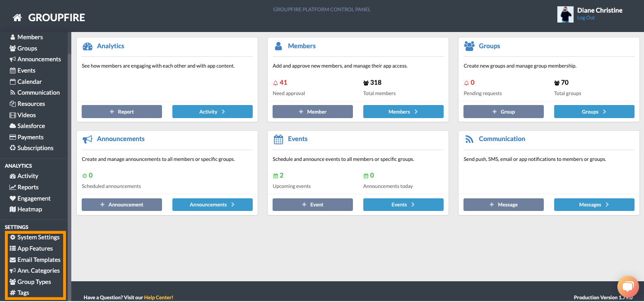
Task: Click the + Member button
Action: 313,112
